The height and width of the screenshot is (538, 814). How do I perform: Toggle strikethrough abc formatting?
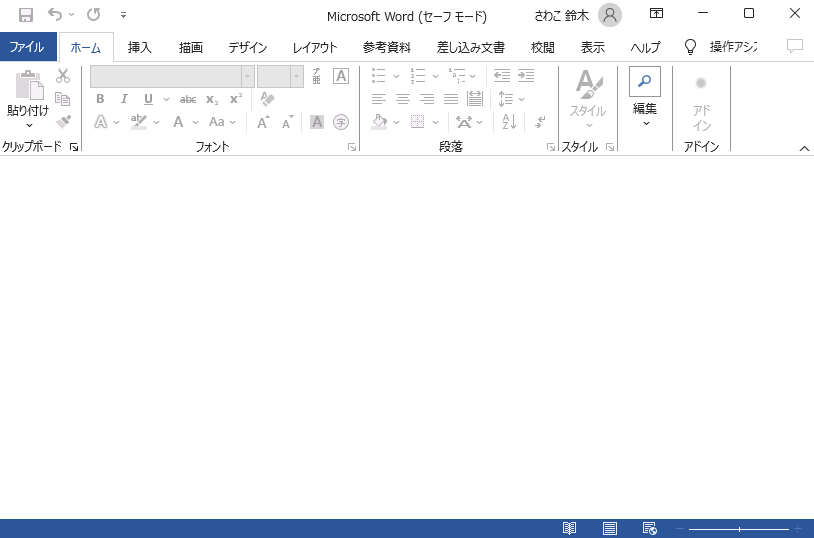pos(188,99)
